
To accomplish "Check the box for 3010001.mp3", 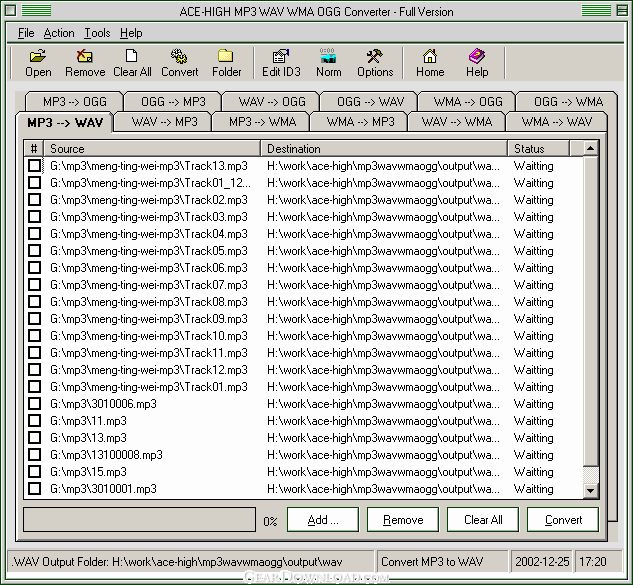I will click(35, 489).
